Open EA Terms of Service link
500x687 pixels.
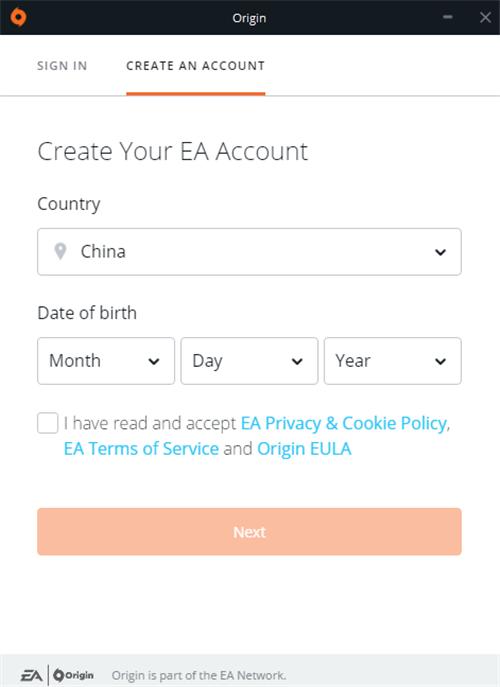141,449
